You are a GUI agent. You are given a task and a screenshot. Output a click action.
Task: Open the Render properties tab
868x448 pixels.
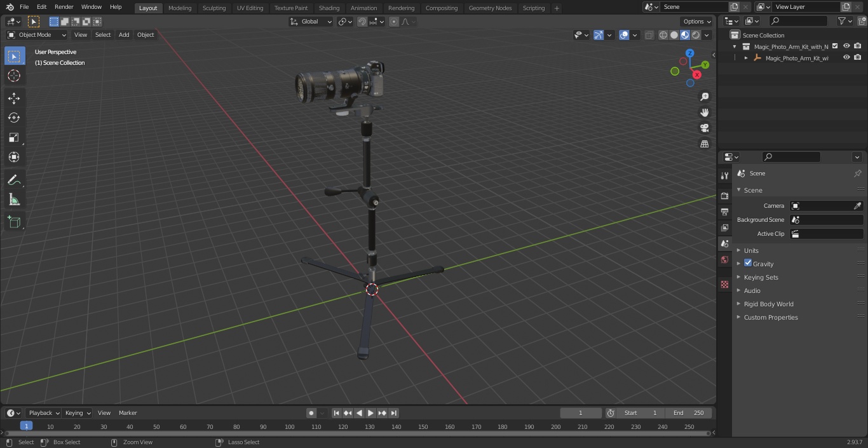[724, 196]
